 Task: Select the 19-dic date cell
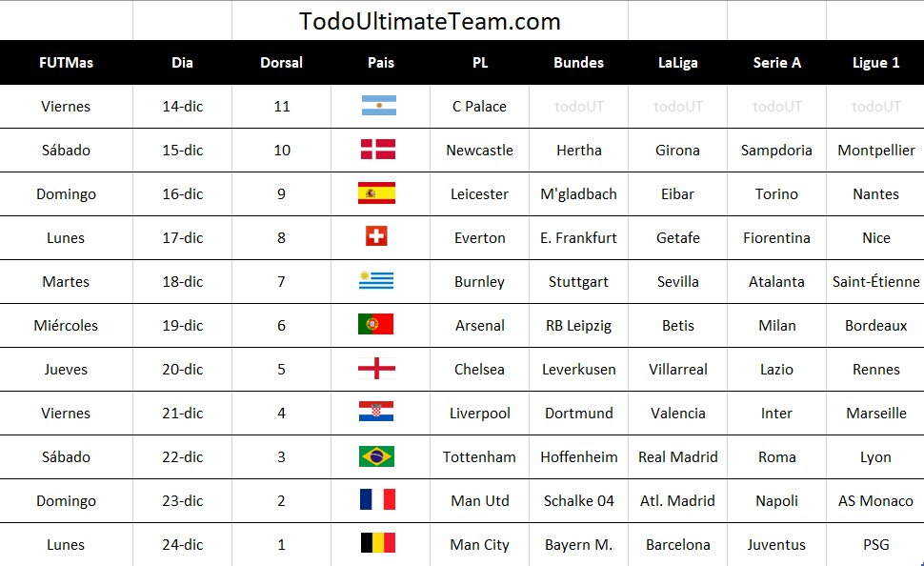[183, 326]
